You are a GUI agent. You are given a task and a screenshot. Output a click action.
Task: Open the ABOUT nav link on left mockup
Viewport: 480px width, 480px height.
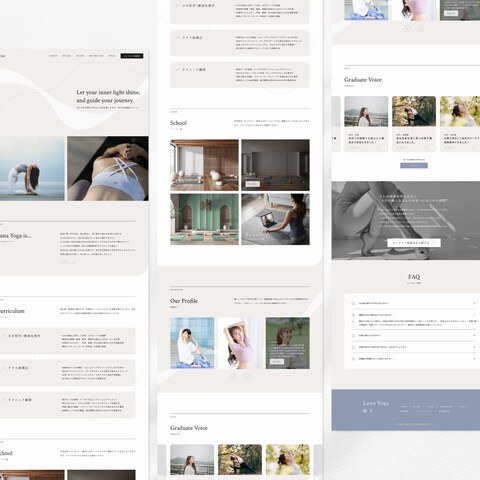[54, 56]
